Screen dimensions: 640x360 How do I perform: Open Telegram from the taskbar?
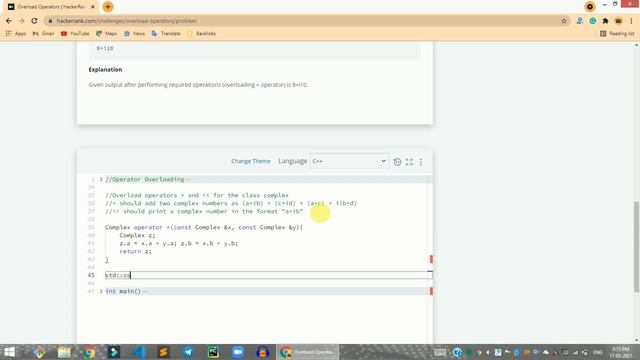(188, 352)
